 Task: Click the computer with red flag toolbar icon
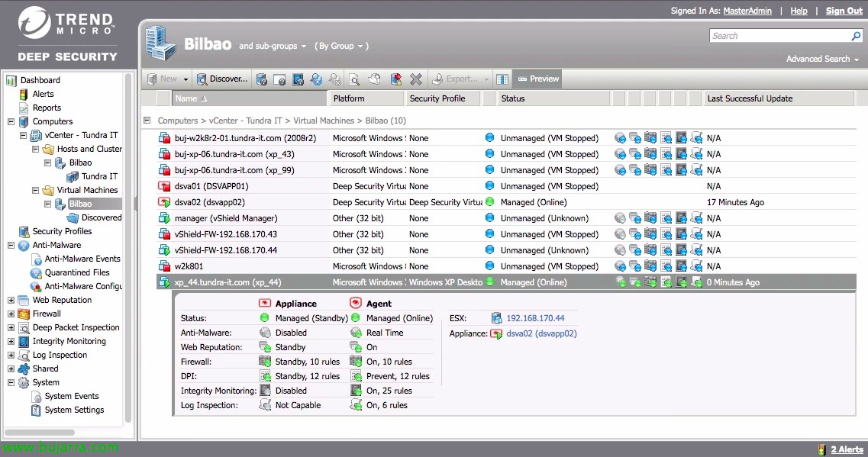coord(395,79)
